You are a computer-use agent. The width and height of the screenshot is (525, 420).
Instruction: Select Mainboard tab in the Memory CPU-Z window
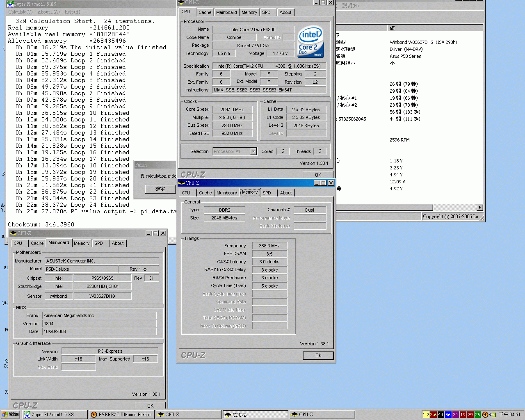[x=227, y=193]
